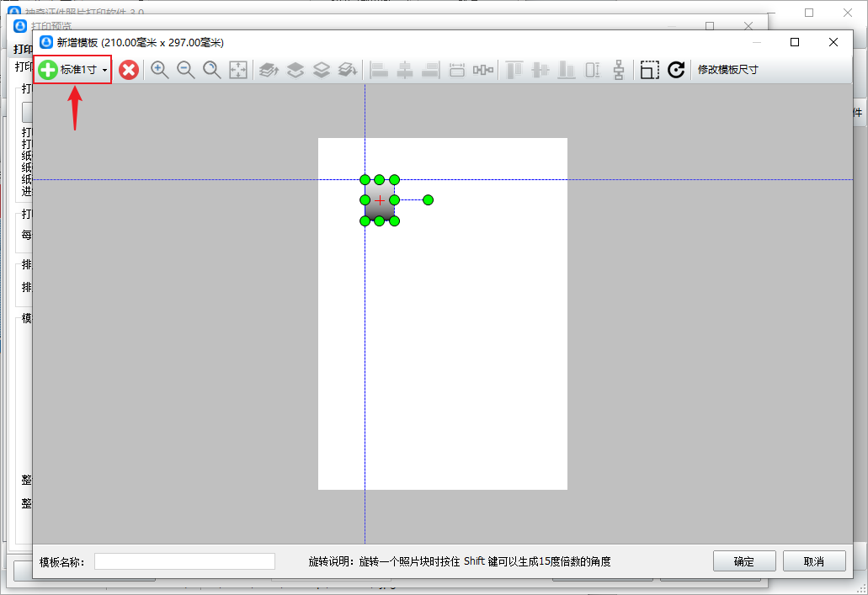Click the fit to window icon
The width and height of the screenshot is (868, 595).
pos(238,70)
